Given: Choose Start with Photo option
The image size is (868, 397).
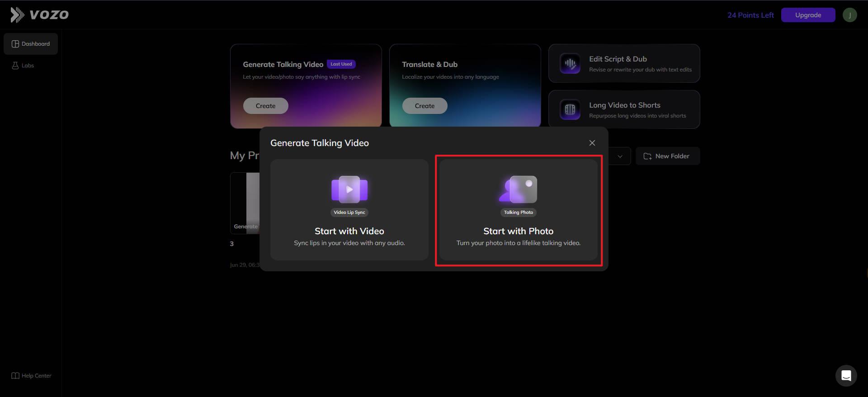Looking at the screenshot, I should [x=519, y=210].
